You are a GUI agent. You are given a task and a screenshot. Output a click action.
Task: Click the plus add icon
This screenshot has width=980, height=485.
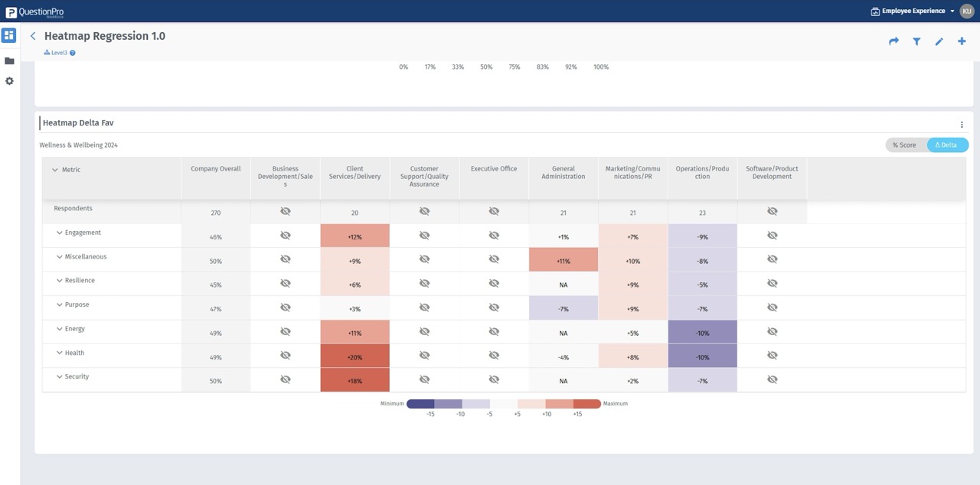point(962,41)
